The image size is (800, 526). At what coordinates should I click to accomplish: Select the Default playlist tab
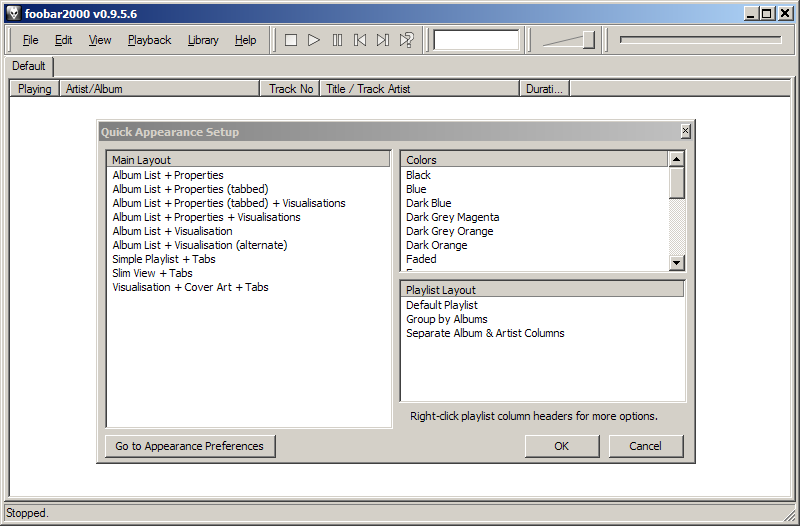pos(29,66)
